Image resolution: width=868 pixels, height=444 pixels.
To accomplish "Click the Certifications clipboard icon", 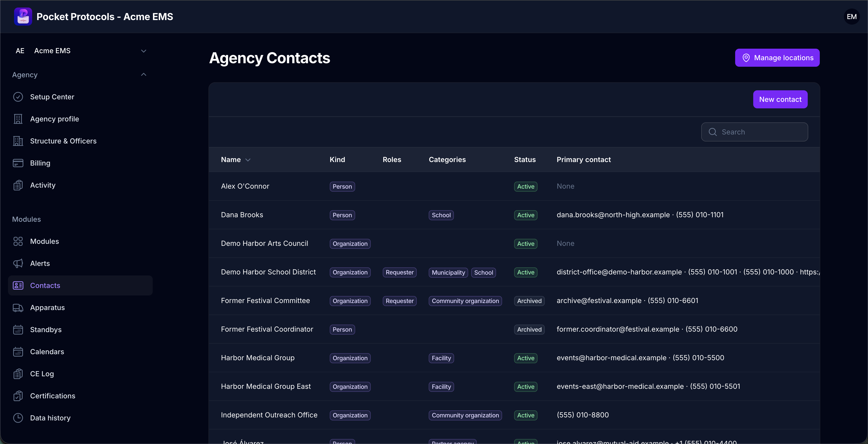I will (18, 396).
